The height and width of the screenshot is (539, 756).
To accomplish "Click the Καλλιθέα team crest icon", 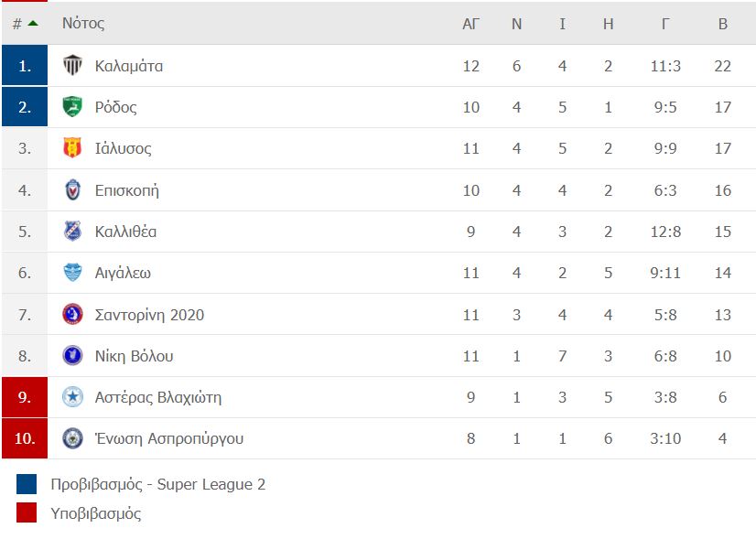I will point(72,231).
